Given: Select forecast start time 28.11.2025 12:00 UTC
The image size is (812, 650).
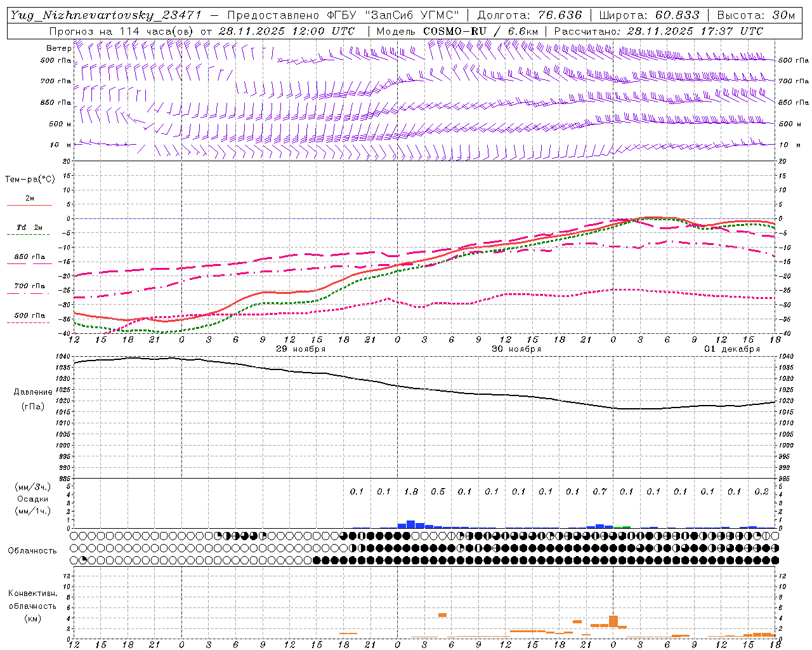Looking at the screenshot, I should 287,31.
